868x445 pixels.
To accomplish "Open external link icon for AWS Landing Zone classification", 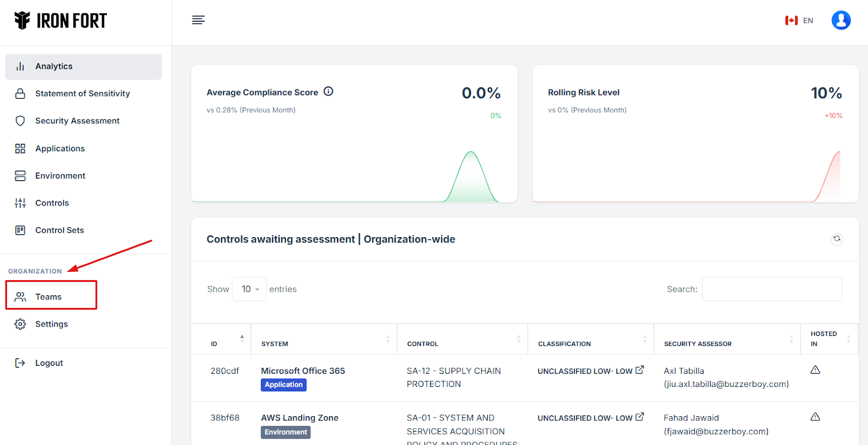I will click(640, 417).
